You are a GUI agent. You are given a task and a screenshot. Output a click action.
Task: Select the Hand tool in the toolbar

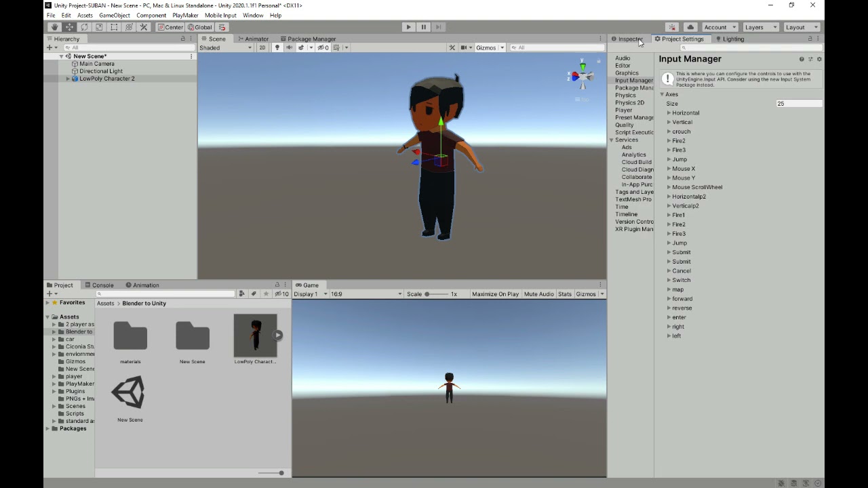pos(54,27)
